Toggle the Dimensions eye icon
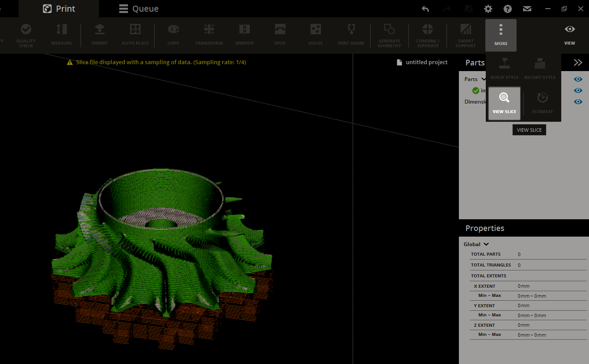 click(x=578, y=101)
